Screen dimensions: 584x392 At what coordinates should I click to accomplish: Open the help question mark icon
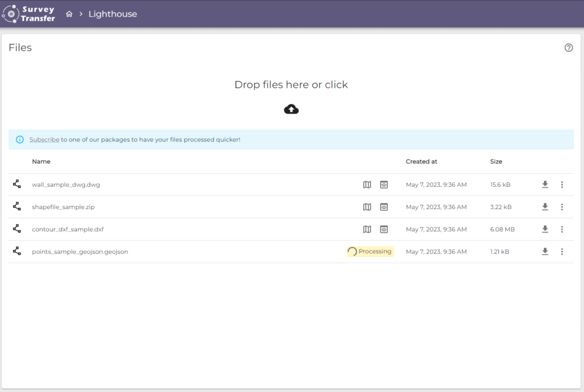pyautogui.click(x=568, y=48)
